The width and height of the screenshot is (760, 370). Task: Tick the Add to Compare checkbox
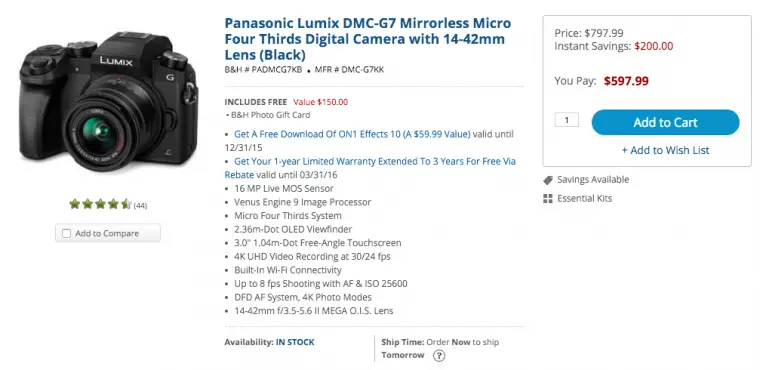click(66, 234)
